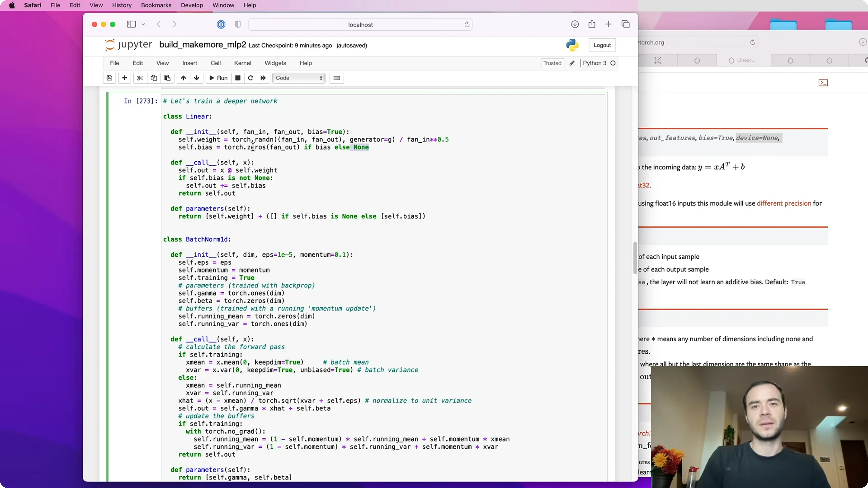Open macOS Develop menu
This screenshot has height=488, width=868.
point(192,5)
